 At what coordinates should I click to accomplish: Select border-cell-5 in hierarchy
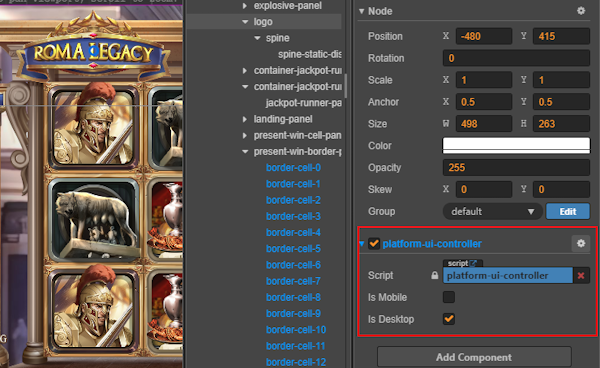293,249
